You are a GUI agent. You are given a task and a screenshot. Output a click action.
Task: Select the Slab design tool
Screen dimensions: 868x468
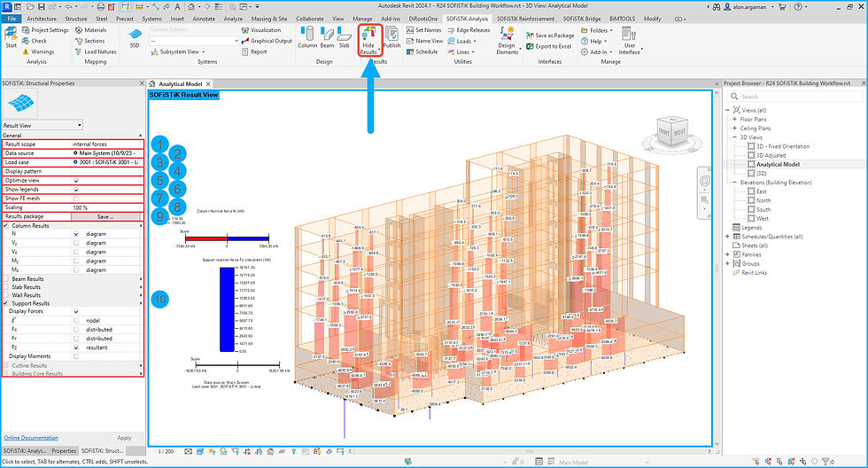pyautogui.click(x=345, y=37)
